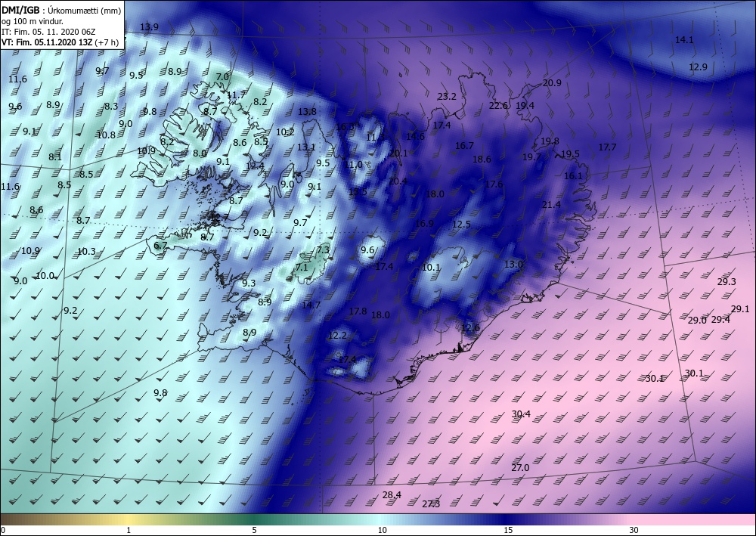Click the 13.9 value on the map

click(x=149, y=27)
